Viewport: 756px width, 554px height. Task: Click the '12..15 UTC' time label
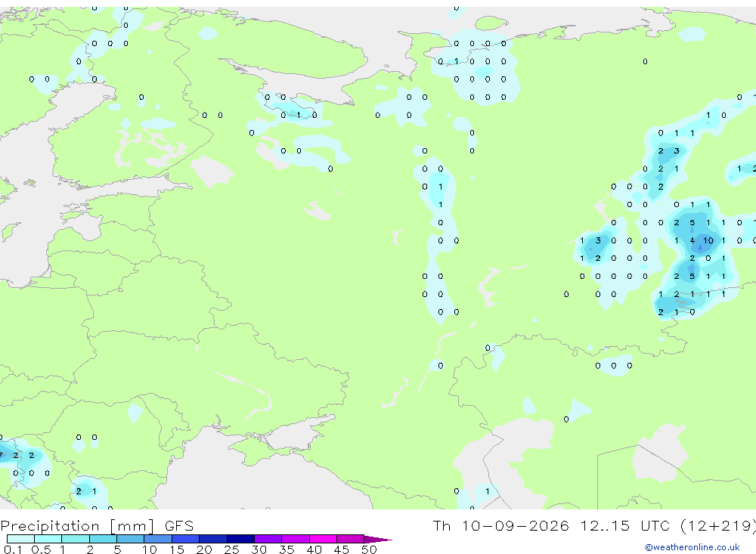pyautogui.click(x=625, y=525)
